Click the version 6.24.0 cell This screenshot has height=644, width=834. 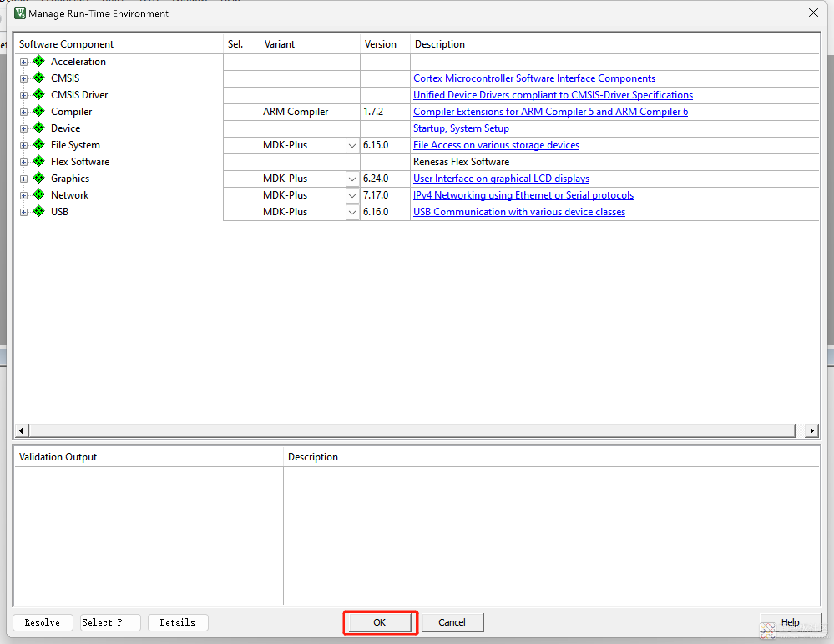click(x=385, y=179)
